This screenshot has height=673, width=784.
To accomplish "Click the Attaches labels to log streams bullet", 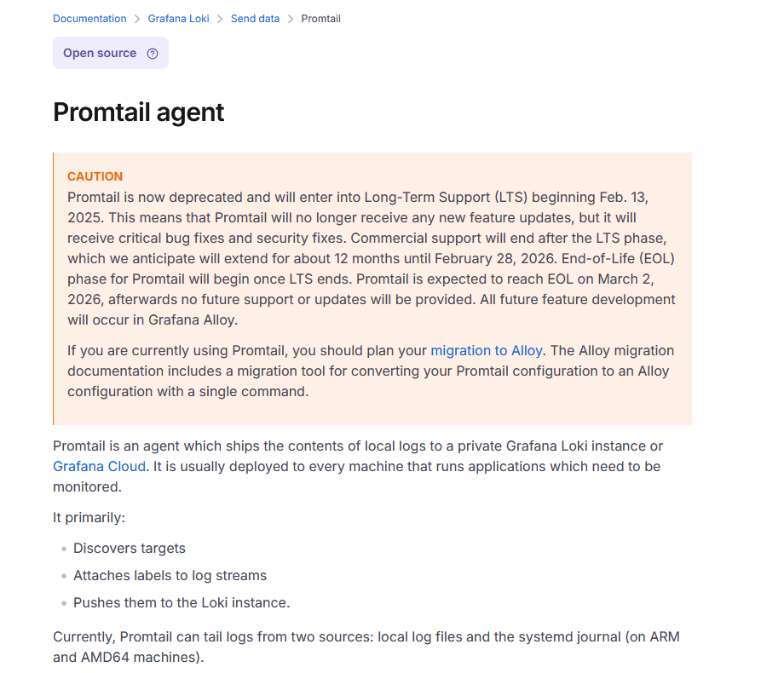I will point(170,575).
